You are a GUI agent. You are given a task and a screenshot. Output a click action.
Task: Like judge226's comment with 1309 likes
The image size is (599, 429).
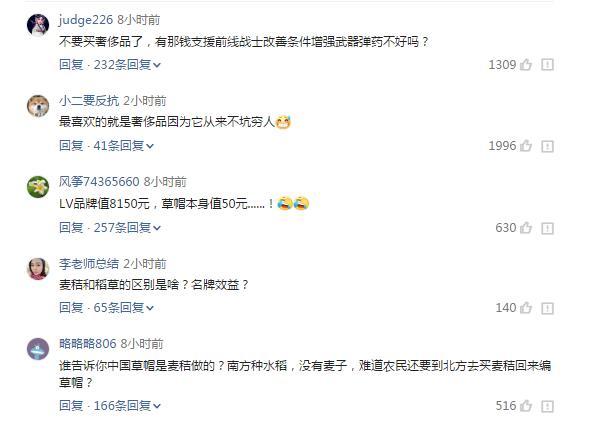[526, 64]
